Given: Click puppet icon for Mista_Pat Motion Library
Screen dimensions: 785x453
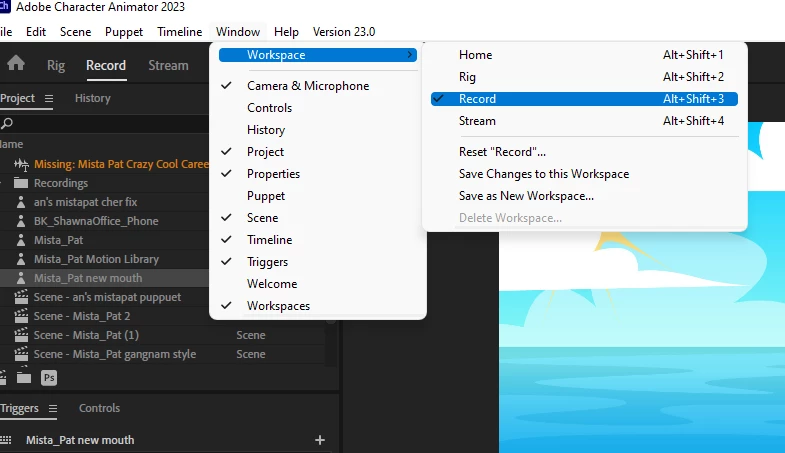Looking at the screenshot, I should 21,259.
